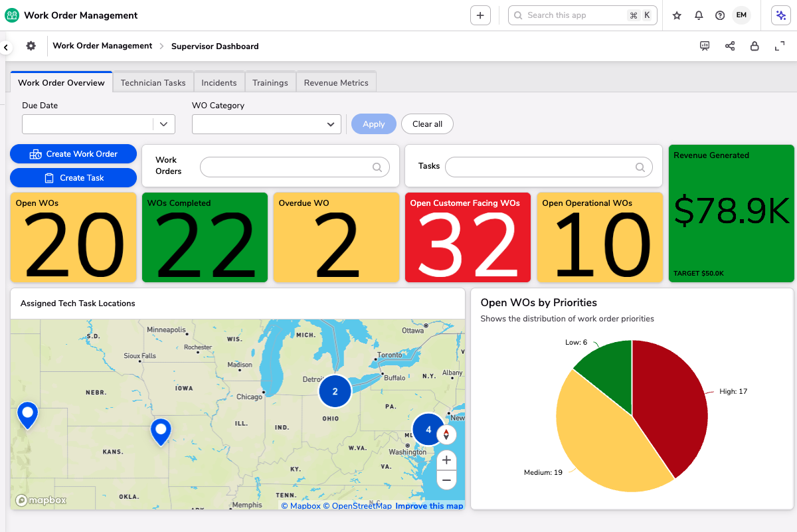
Task: Open the Open Operational WOs tile
Action: [x=600, y=238]
